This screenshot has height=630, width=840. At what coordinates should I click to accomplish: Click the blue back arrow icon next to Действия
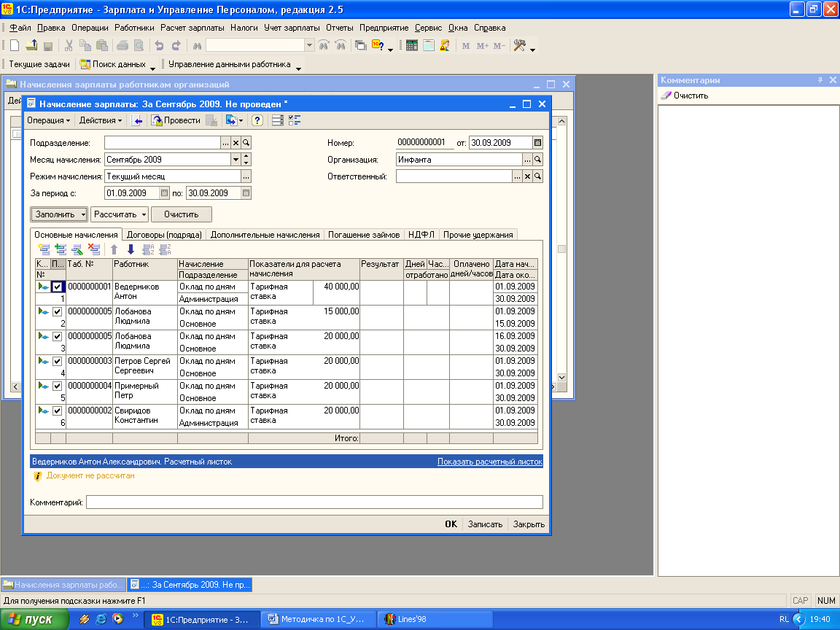(x=136, y=120)
